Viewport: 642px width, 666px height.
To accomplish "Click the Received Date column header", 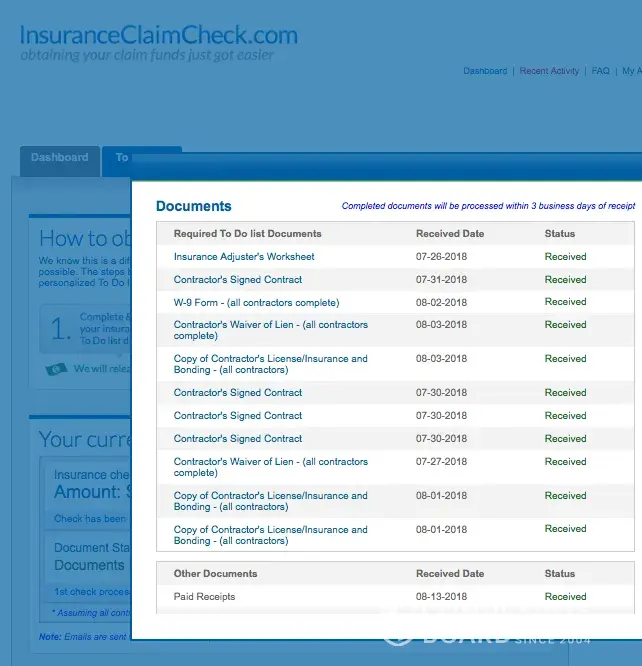I will click(450, 234).
